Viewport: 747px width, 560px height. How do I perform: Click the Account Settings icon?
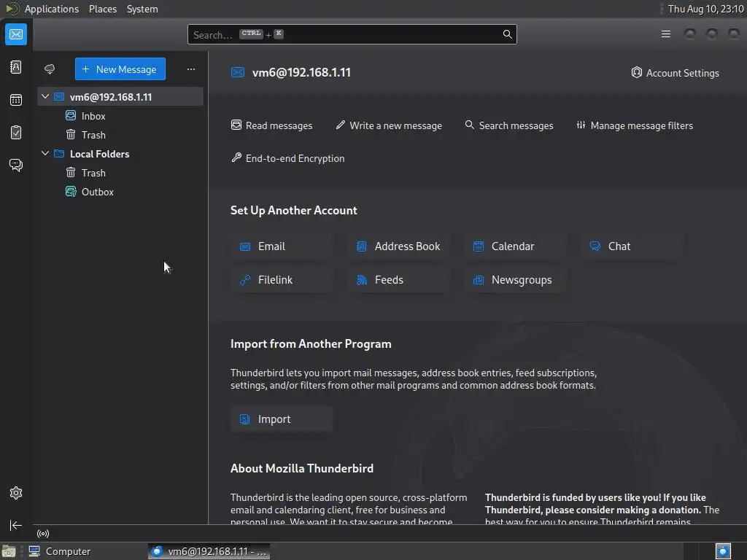(636, 72)
